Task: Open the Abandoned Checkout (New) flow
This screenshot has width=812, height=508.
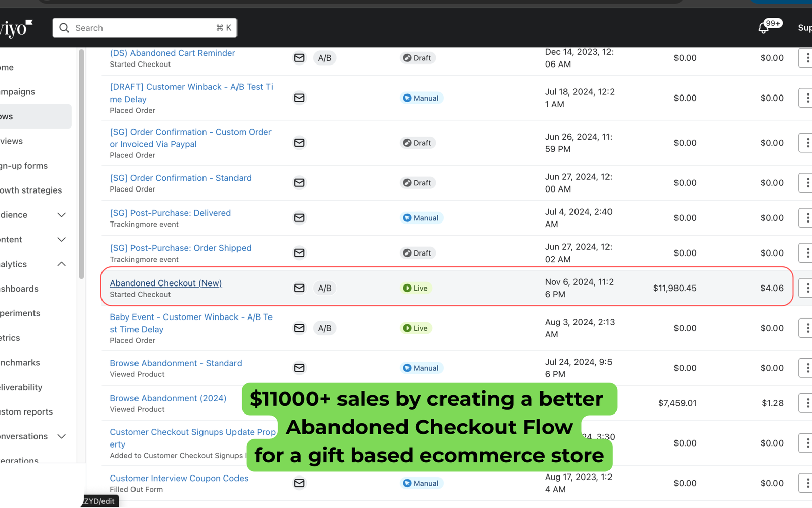Action: 165,283
